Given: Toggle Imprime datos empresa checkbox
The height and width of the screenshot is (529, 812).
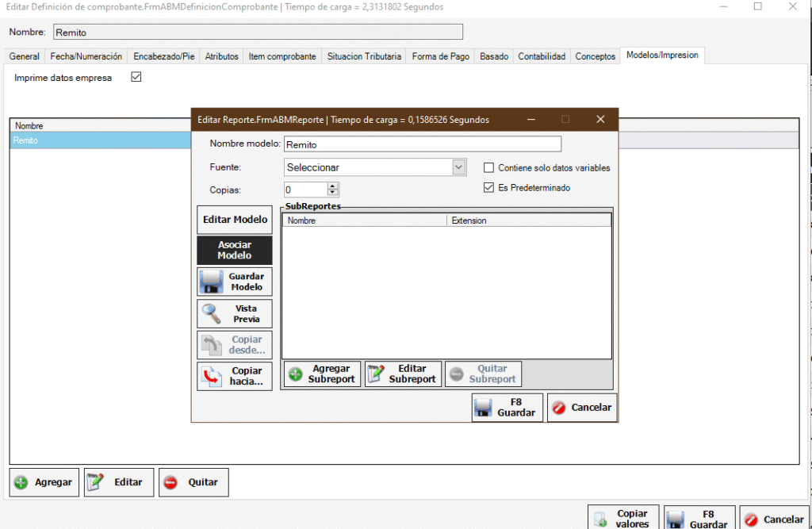Looking at the screenshot, I should click(136, 78).
